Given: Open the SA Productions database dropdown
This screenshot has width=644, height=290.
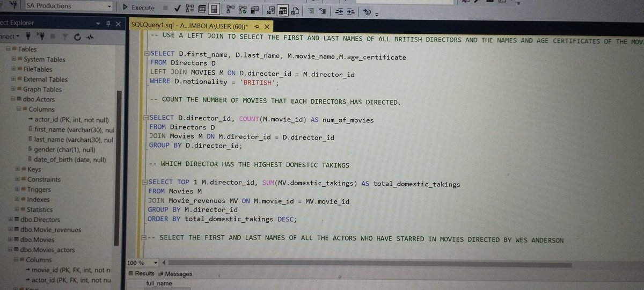Looking at the screenshot, I should pyautogui.click(x=109, y=6).
